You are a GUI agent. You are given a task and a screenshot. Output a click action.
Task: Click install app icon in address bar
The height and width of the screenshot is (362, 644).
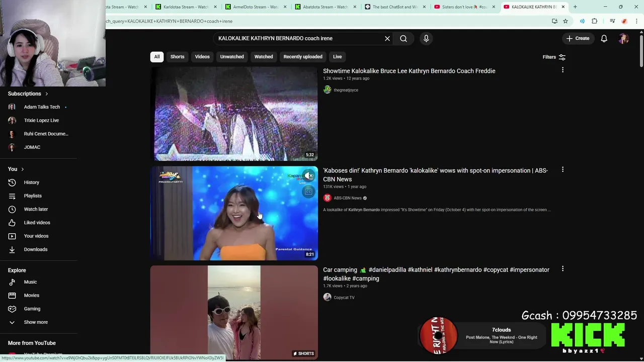pyautogui.click(x=554, y=21)
